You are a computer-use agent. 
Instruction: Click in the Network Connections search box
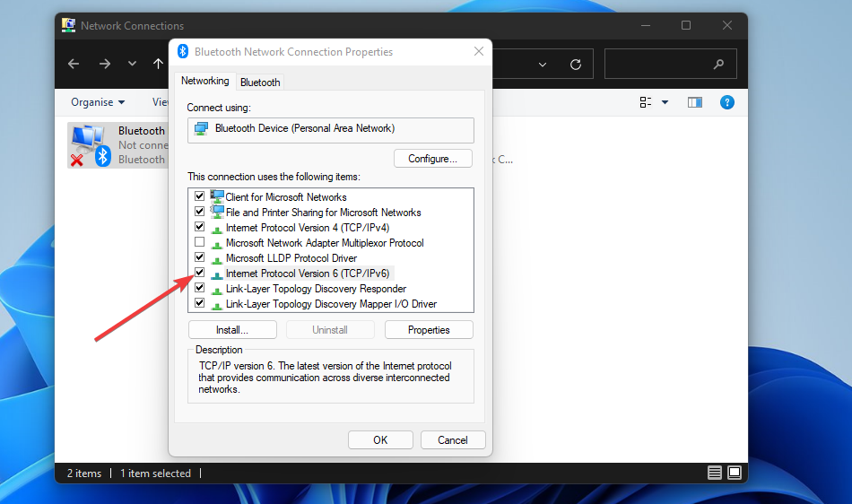tap(671, 64)
